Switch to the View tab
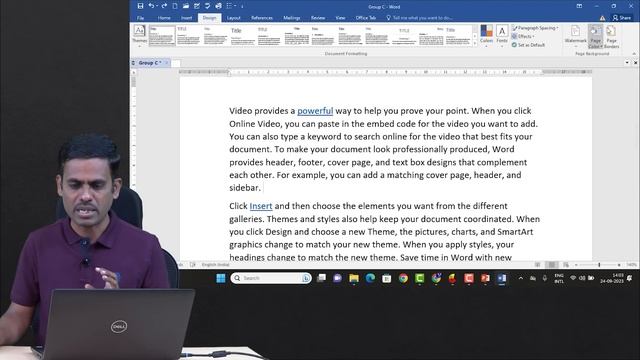Image resolution: width=640 pixels, height=360 pixels. 340,18
